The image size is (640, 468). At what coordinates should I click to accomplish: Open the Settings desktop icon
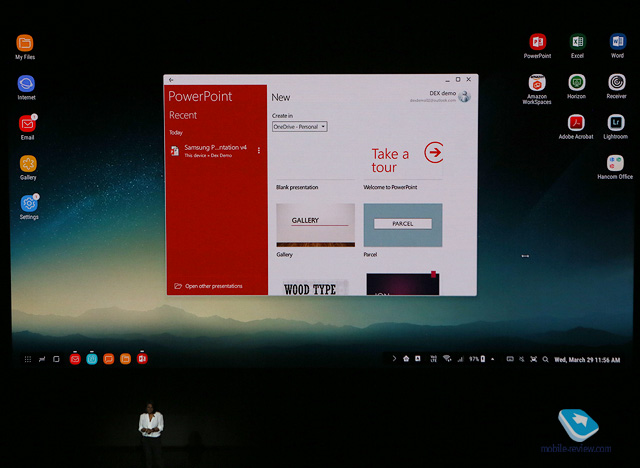pos(29,203)
